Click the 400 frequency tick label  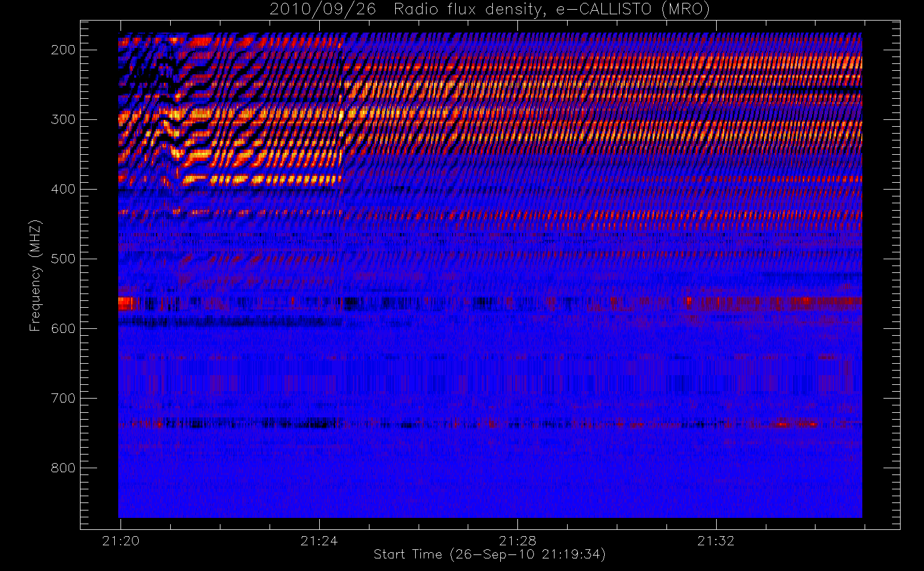(x=63, y=189)
